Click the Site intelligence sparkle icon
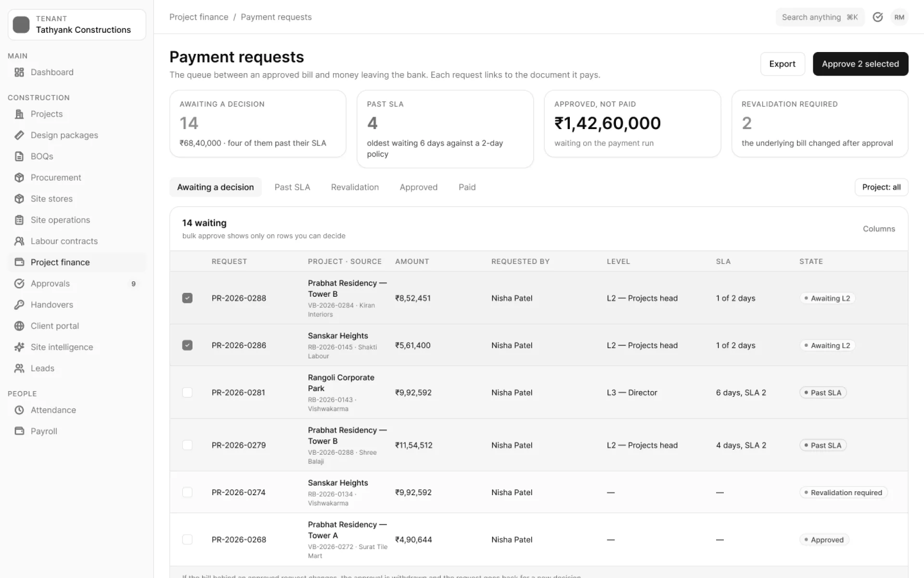Screen dimensions: 924x578 pos(19,347)
